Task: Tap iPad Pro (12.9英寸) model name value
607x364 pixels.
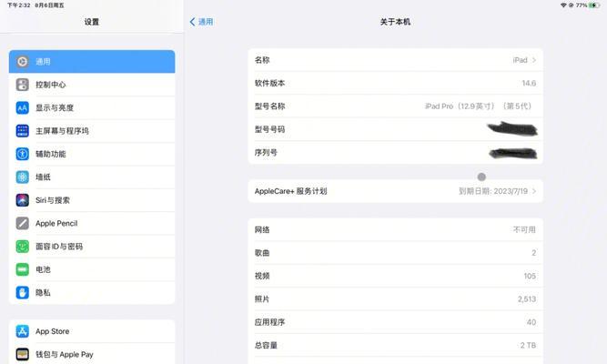Action: (478, 106)
